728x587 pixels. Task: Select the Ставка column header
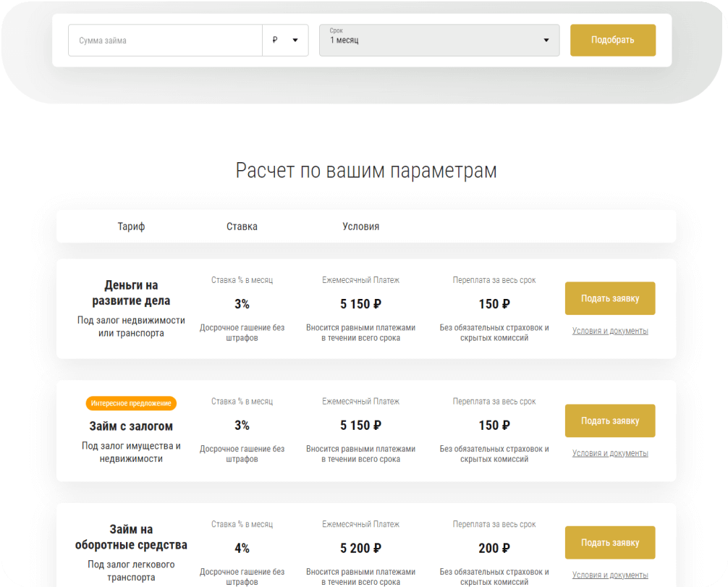click(242, 227)
